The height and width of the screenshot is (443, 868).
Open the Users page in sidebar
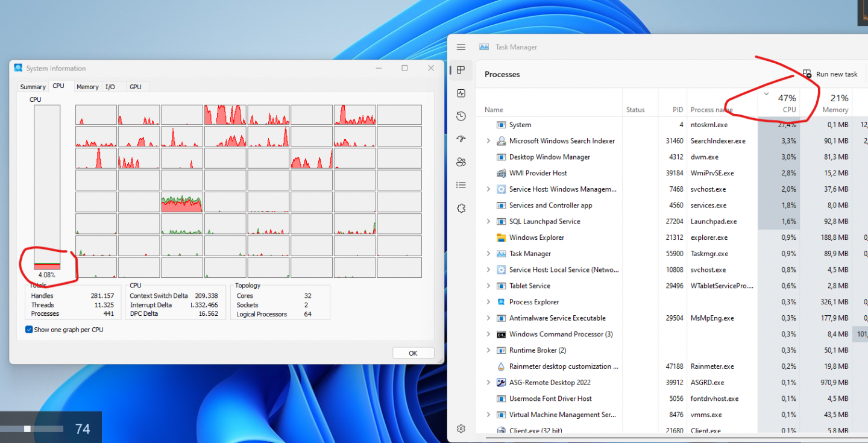pos(461,162)
